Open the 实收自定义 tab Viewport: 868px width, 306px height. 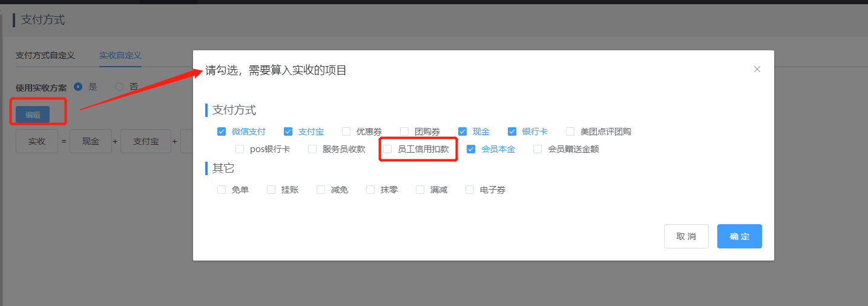pos(120,55)
